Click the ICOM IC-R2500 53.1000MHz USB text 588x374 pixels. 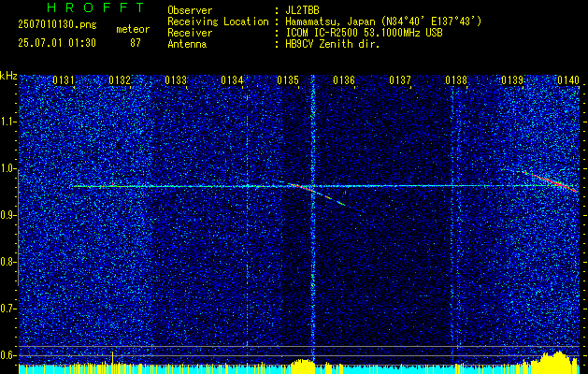(364, 33)
